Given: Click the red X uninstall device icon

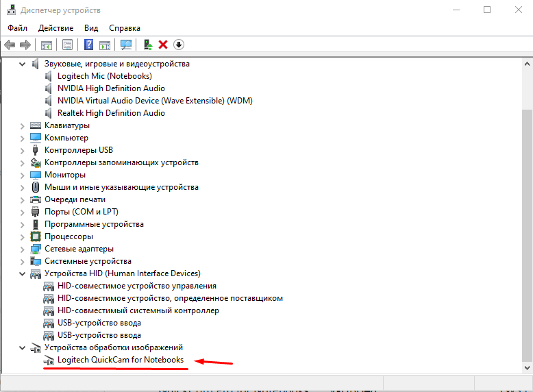Looking at the screenshot, I should tap(163, 45).
